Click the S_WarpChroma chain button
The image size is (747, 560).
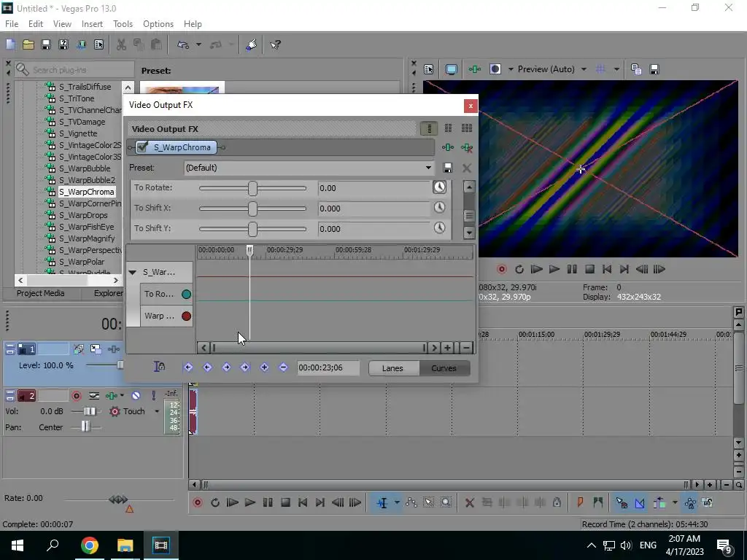coord(177,147)
